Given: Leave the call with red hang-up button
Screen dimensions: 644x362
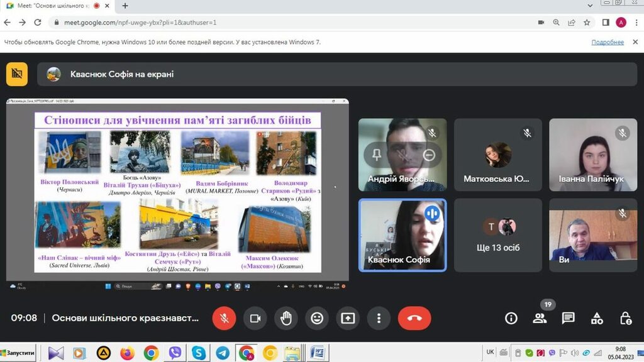Looking at the screenshot, I should (x=414, y=318).
